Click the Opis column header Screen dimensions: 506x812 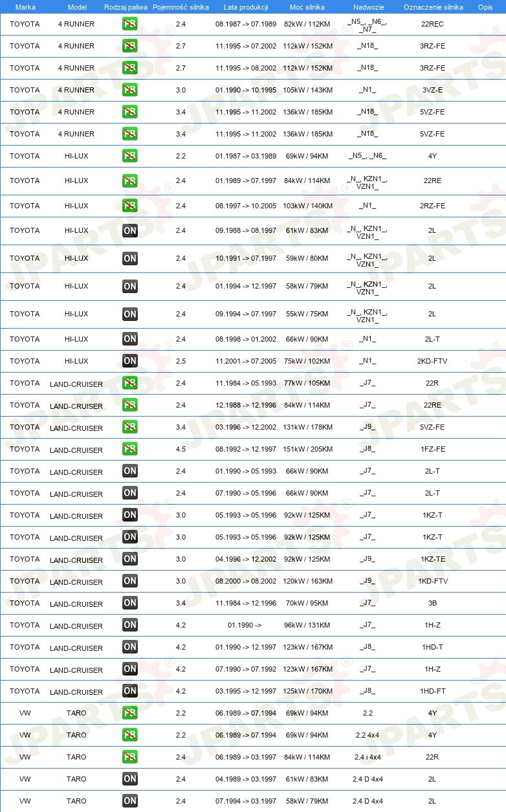(x=485, y=6)
